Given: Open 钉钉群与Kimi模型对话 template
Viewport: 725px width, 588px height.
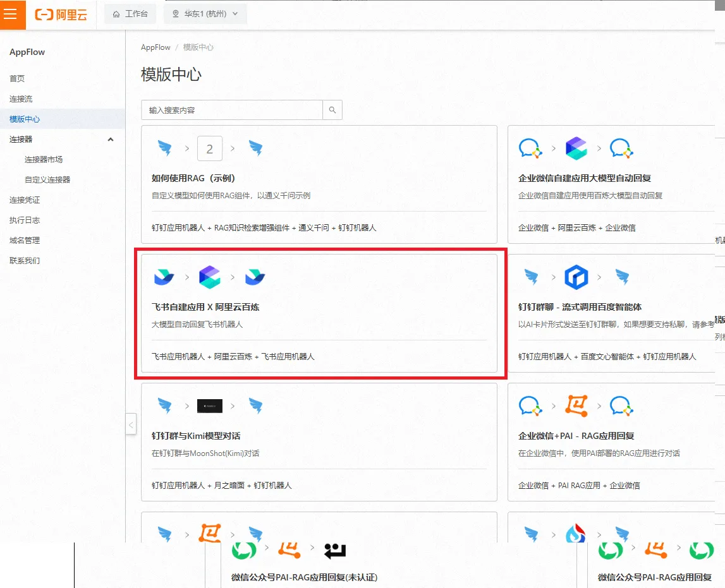Looking at the screenshot, I should tap(196, 436).
